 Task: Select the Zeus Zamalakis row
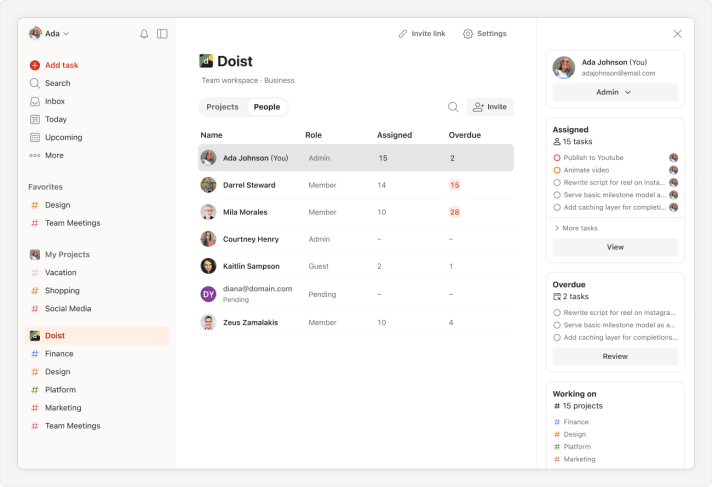(356, 323)
